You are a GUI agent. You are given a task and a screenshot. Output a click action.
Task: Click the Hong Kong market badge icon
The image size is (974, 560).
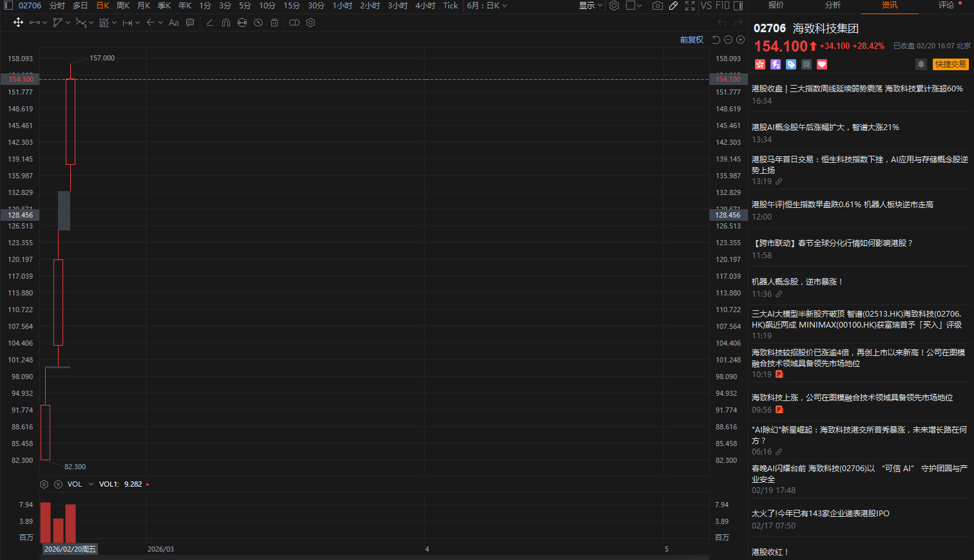tap(760, 64)
